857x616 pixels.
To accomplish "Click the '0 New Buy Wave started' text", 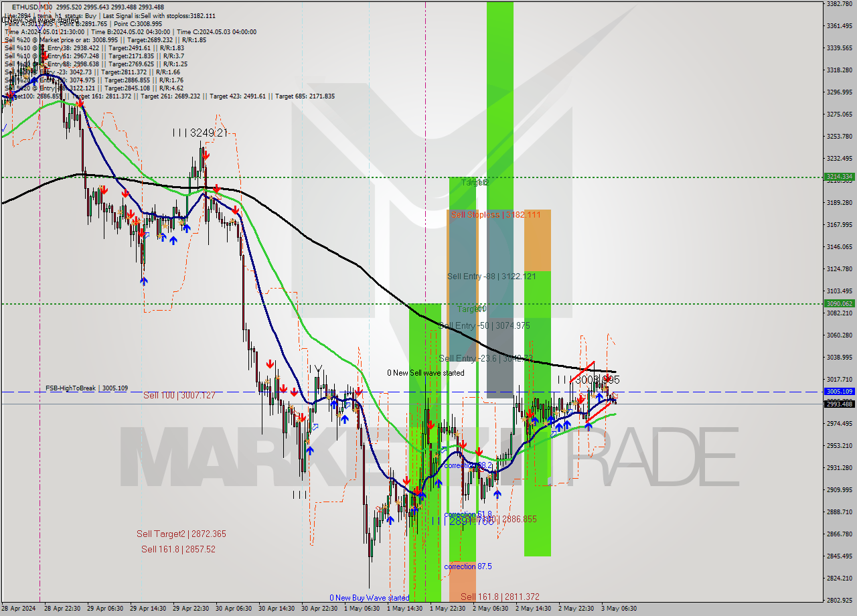I will 369,598.
